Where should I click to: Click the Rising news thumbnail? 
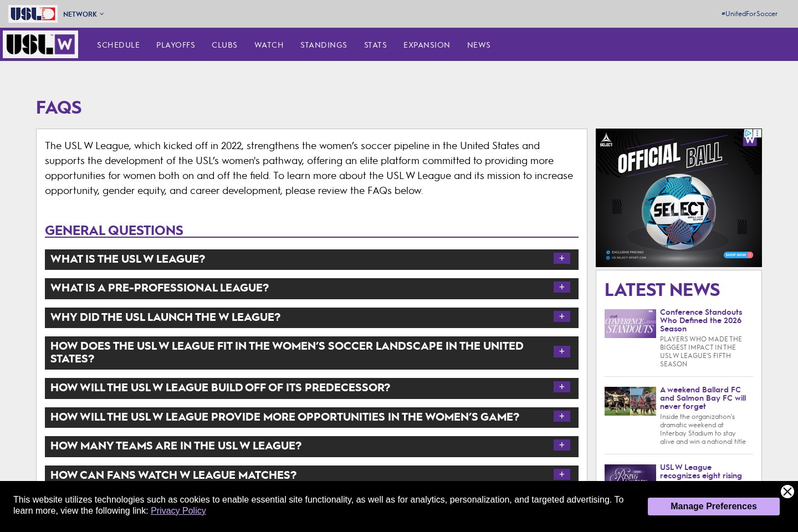click(x=630, y=473)
